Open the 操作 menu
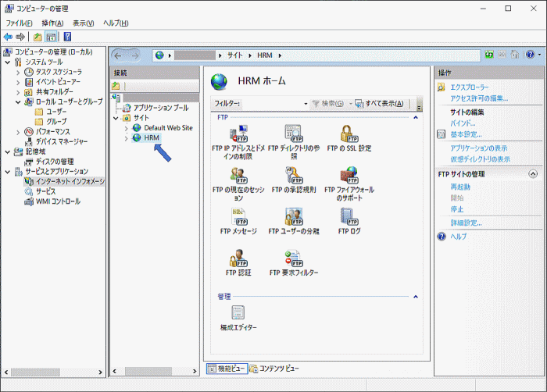 52,23
